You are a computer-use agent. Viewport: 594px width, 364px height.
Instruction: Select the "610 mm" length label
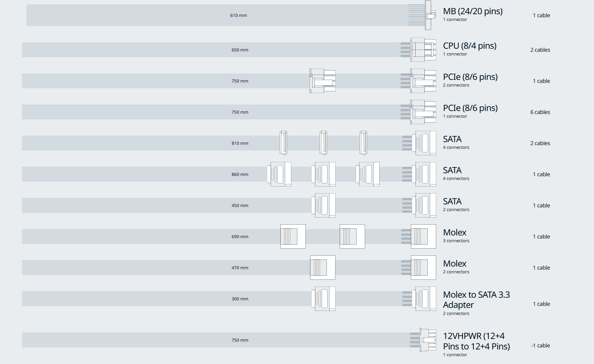tap(238, 15)
